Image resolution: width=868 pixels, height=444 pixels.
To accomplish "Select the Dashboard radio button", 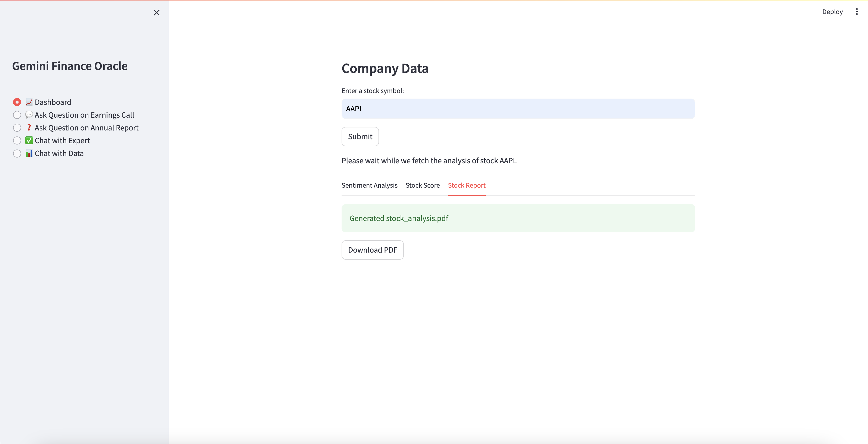I will point(17,102).
